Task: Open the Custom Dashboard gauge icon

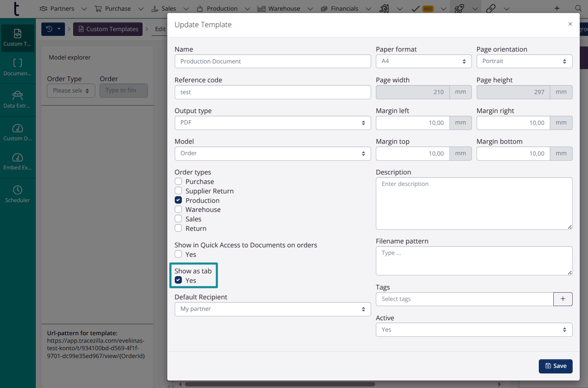Action: 18,128
